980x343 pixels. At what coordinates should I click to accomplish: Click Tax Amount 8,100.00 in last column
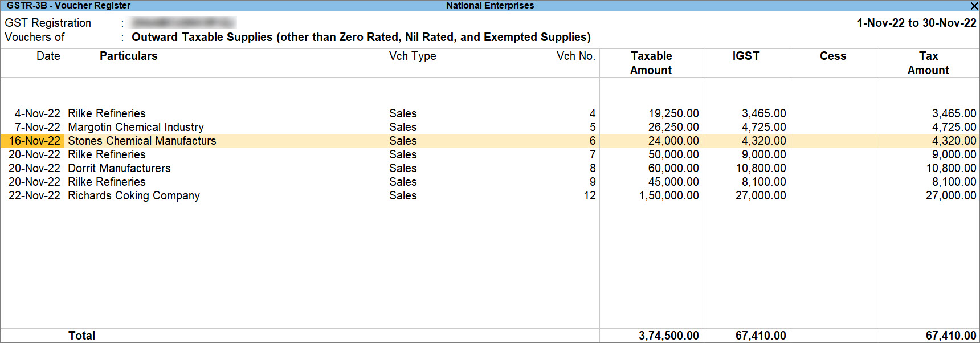pyautogui.click(x=954, y=182)
